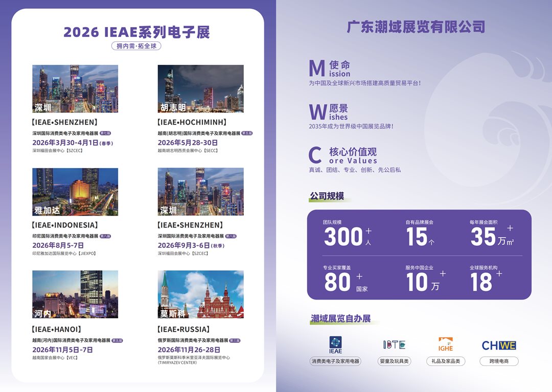Click the TIMIRYAZEV CENTER venue text
This screenshot has width=552, height=392.
[177, 363]
